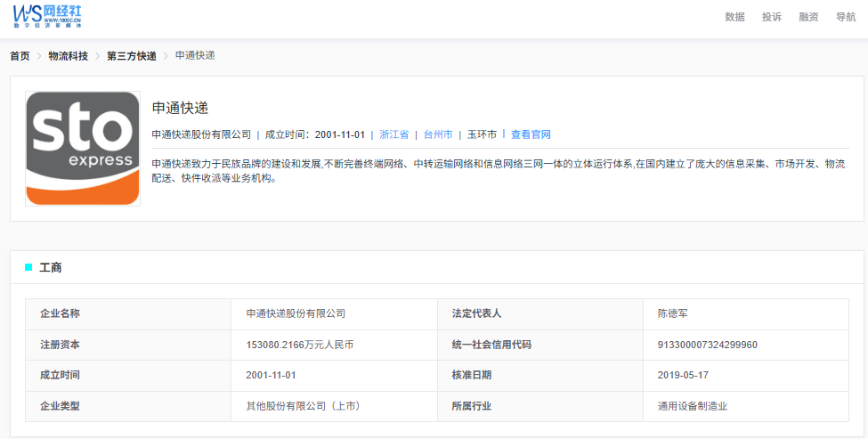868x439 pixels.
Task: Click table value 2001-11-01
Action: 335,376
